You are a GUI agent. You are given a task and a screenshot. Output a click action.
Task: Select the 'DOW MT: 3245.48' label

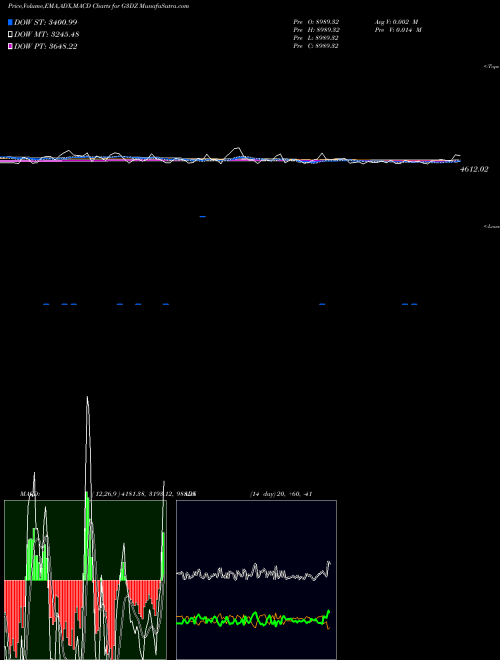[47, 35]
